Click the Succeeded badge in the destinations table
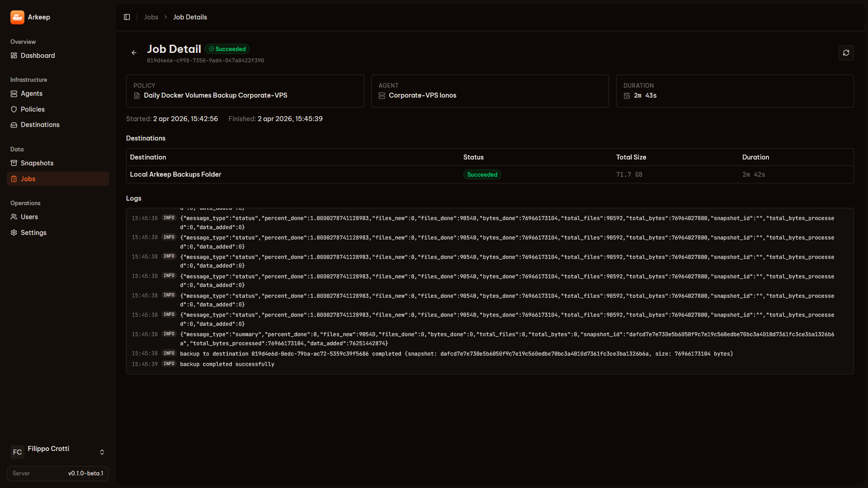The image size is (868, 488). click(482, 174)
